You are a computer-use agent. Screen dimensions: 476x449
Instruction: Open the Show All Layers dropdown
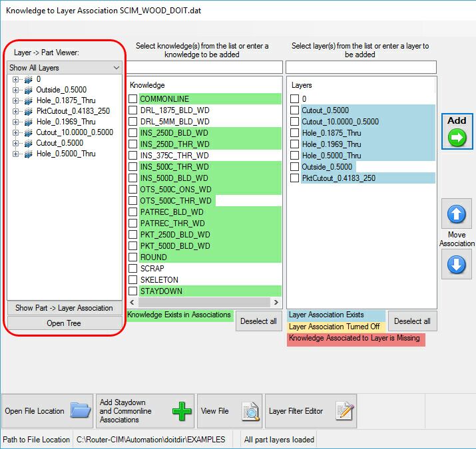click(65, 68)
